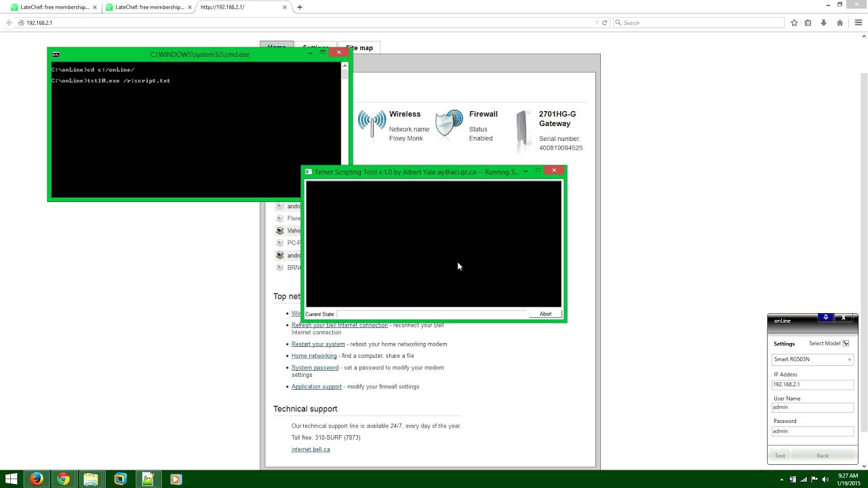
Task: Open the Restart your system link
Action: point(318,344)
